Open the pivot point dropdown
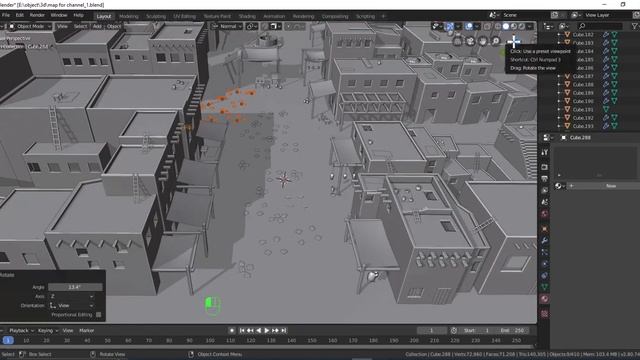 coord(251,26)
